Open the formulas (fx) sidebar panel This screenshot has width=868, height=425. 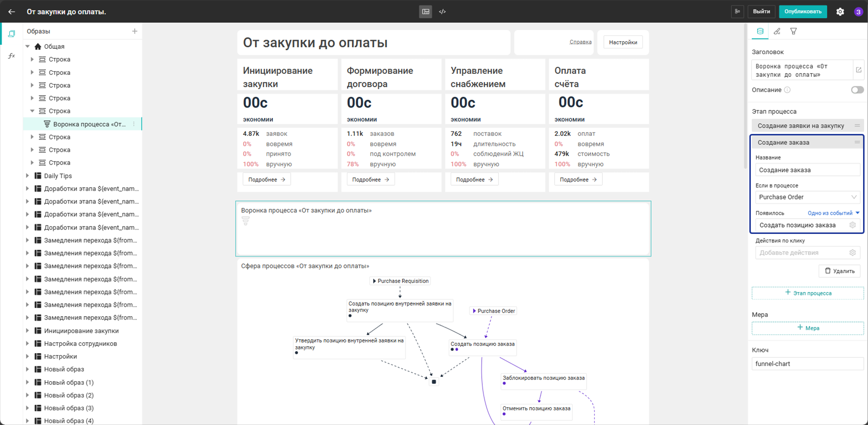click(x=11, y=56)
